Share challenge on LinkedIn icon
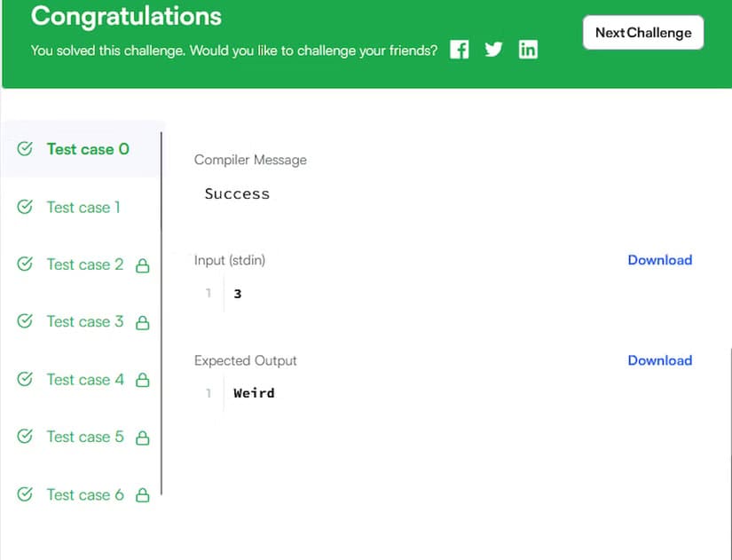 528,50
